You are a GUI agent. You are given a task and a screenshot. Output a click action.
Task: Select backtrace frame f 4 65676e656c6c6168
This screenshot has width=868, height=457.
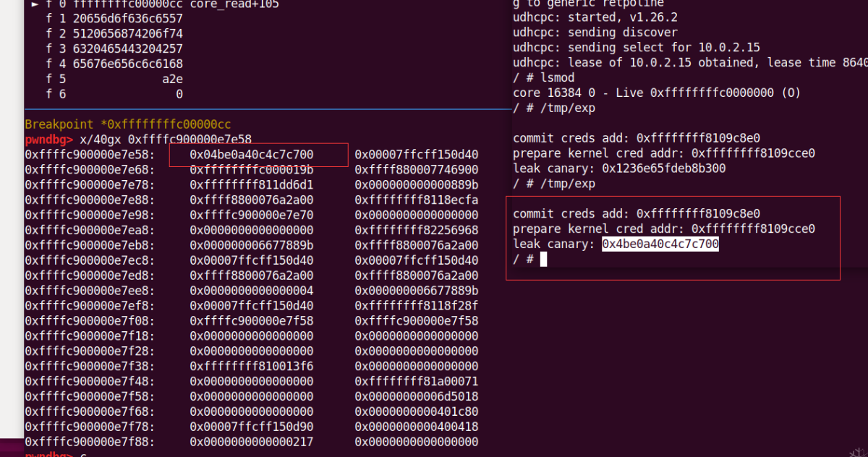tap(114, 64)
